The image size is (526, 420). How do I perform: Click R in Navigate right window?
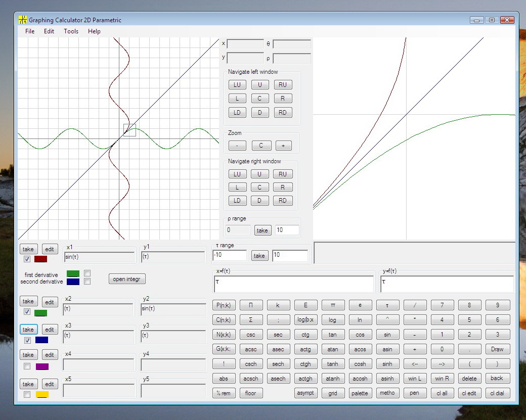click(x=283, y=188)
